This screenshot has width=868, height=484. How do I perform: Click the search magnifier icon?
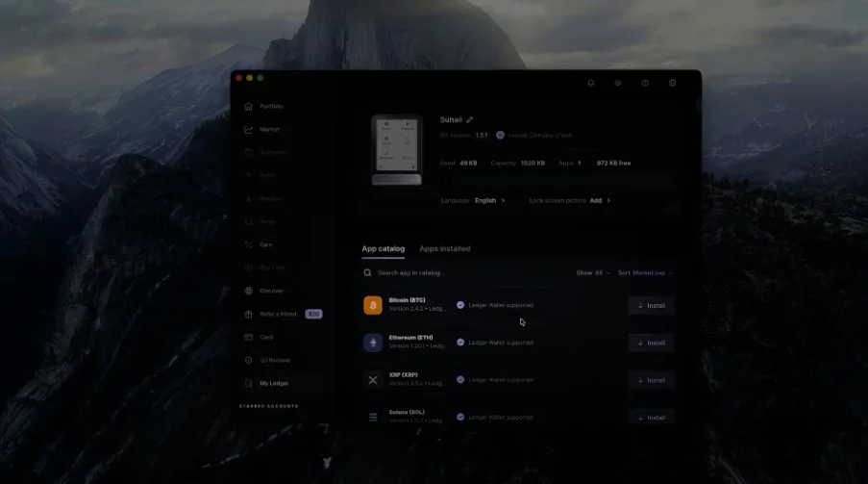pos(367,272)
